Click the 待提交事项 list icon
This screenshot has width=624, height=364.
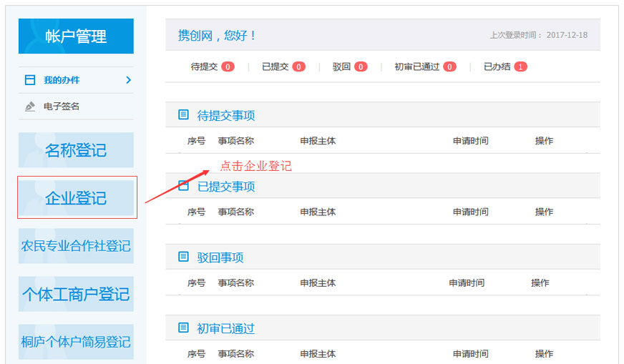pyautogui.click(x=184, y=114)
